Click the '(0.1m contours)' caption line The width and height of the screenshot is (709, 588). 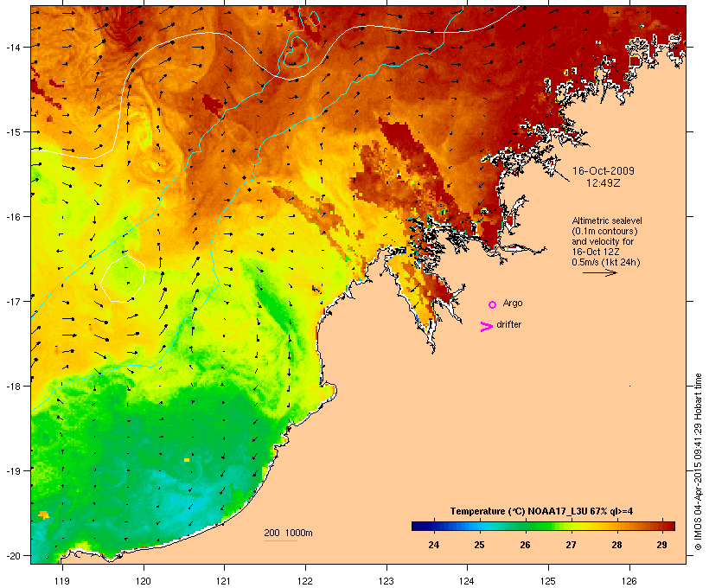(604, 231)
